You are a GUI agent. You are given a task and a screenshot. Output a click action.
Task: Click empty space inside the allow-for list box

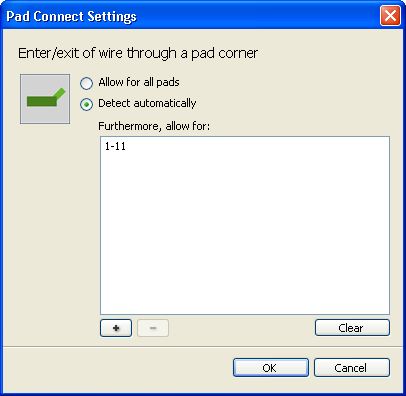[x=245, y=233]
